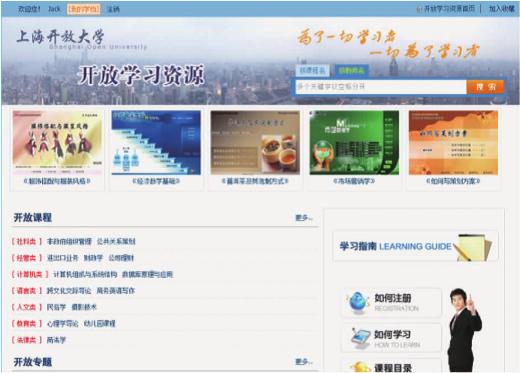Screen dimensions: 520x373
Task: Expand 更多 next to 开放专题
Action: pyautogui.click(x=304, y=361)
